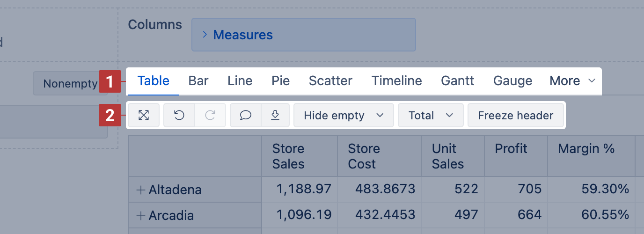Click the Margin % column header
The width and height of the screenshot is (644, 234).
tap(586, 149)
